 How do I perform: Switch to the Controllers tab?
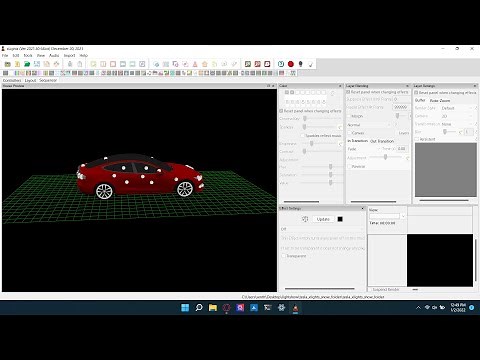click(x=12, y=80)
